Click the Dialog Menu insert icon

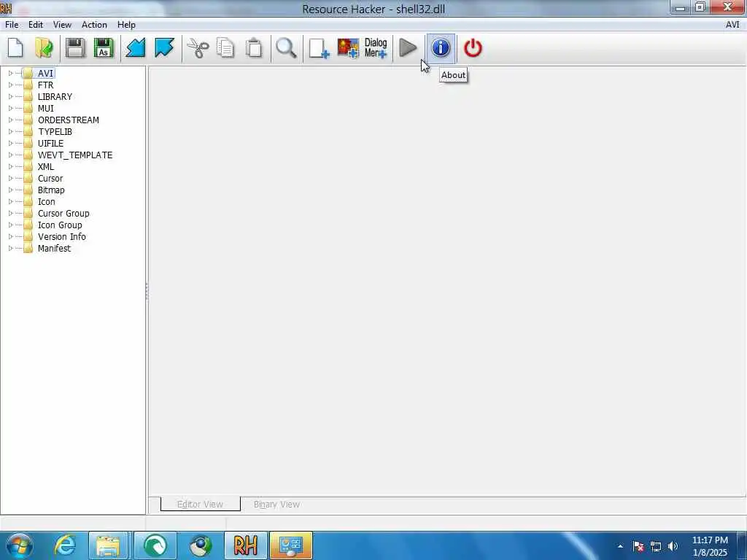tap(376, 48)
